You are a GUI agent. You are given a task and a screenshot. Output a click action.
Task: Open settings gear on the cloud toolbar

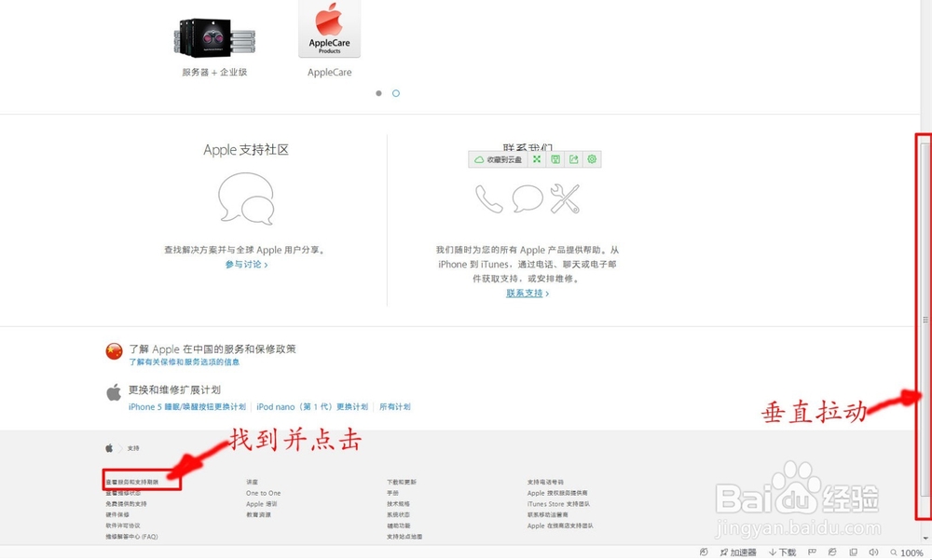pos(592,159)
